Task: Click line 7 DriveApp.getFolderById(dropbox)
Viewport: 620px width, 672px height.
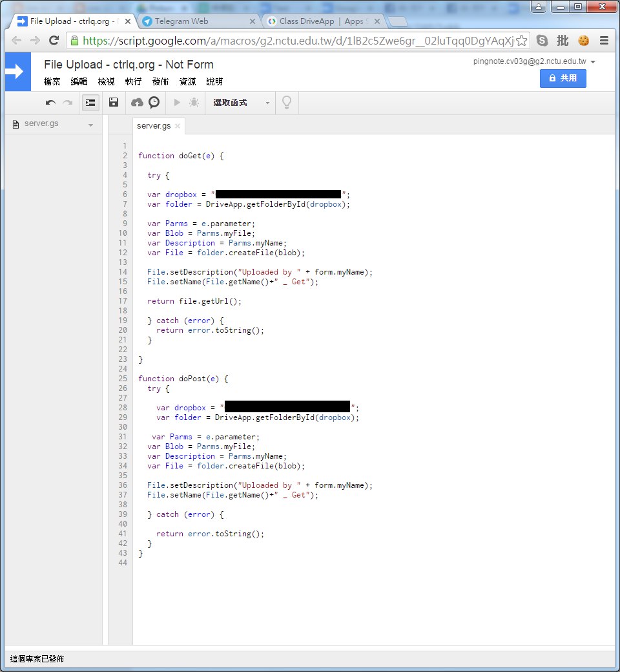Action: (277, 204)
